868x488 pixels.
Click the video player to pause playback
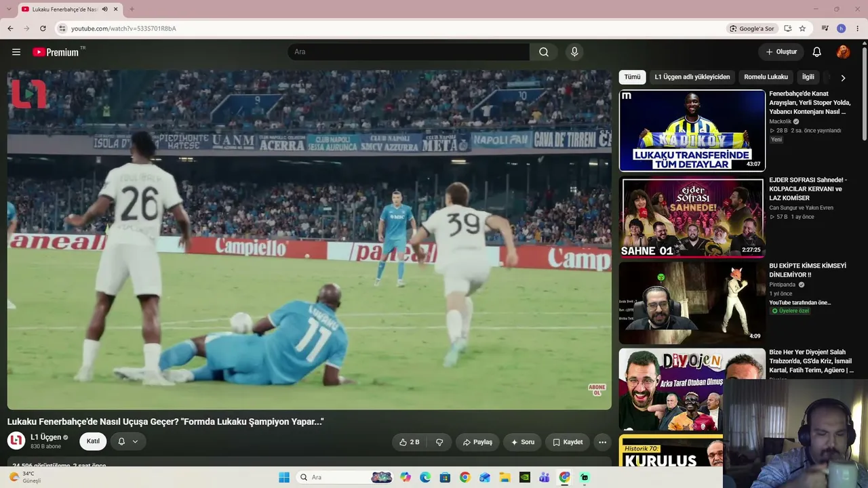click(x=309, y=240)
